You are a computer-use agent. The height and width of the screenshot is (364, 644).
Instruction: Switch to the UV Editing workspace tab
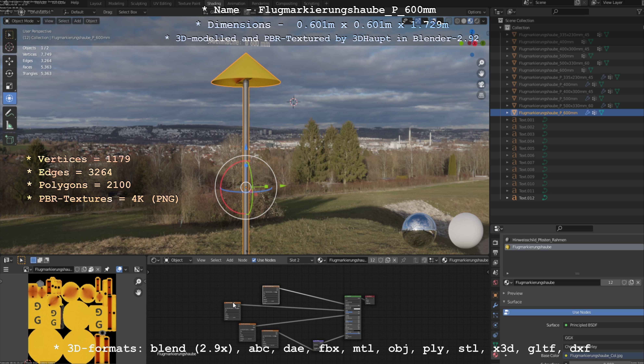pyautogui.click(x=162, y=4)
